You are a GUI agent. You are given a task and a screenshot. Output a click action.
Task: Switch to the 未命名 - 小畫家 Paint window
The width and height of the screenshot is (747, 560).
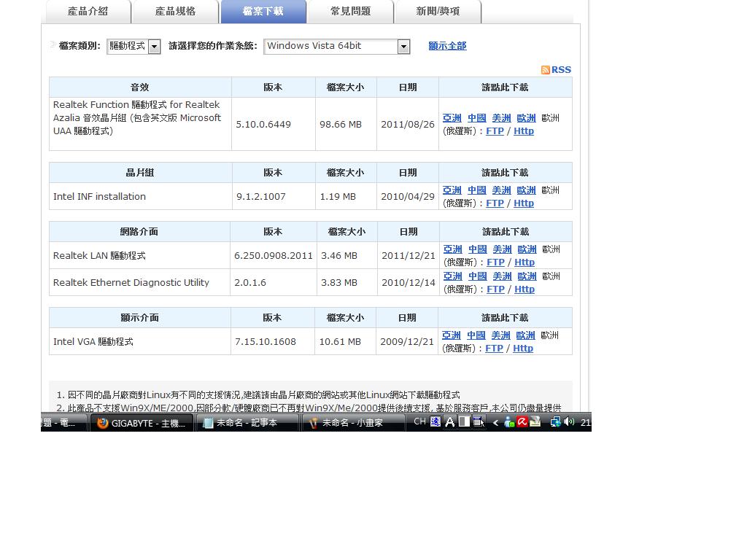[x=353, y=423]
